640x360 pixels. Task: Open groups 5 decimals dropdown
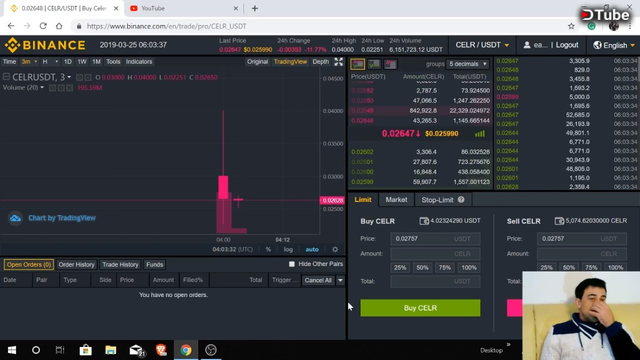(468, 64)
